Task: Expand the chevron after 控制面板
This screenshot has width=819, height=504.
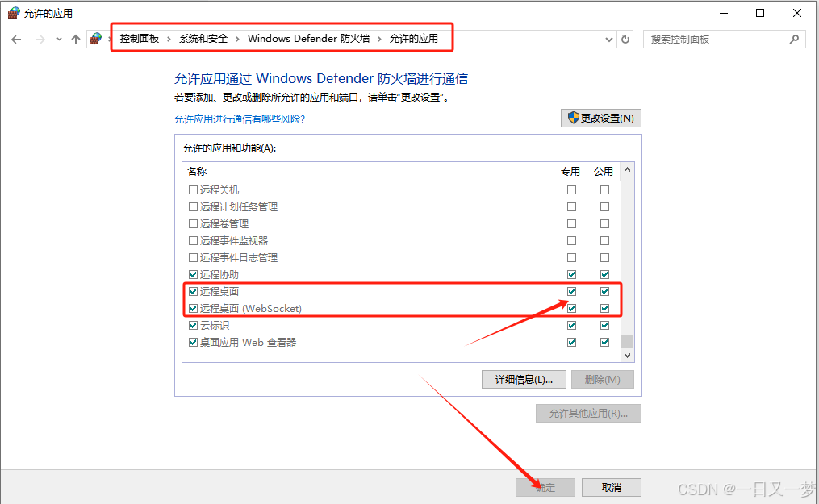Action: (169, 40)
